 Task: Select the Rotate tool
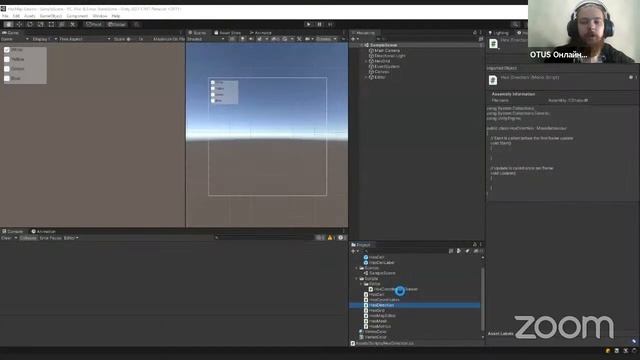tap(30, 24)
